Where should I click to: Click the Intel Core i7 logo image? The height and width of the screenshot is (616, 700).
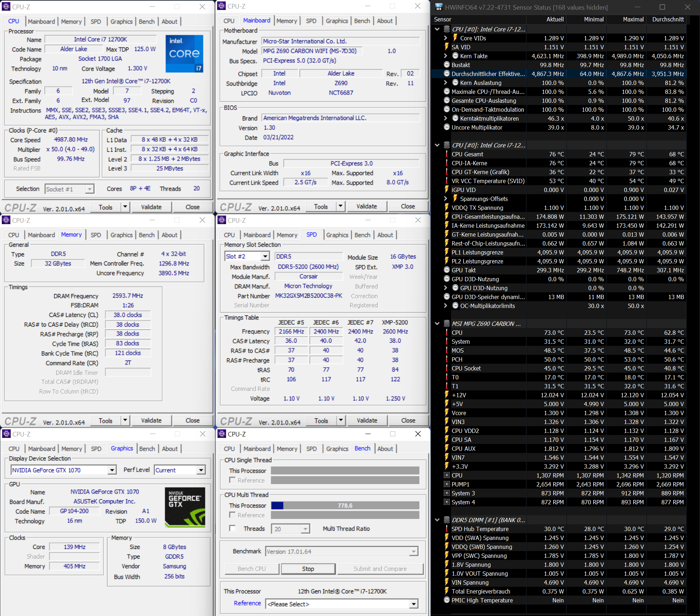(184, 54)
